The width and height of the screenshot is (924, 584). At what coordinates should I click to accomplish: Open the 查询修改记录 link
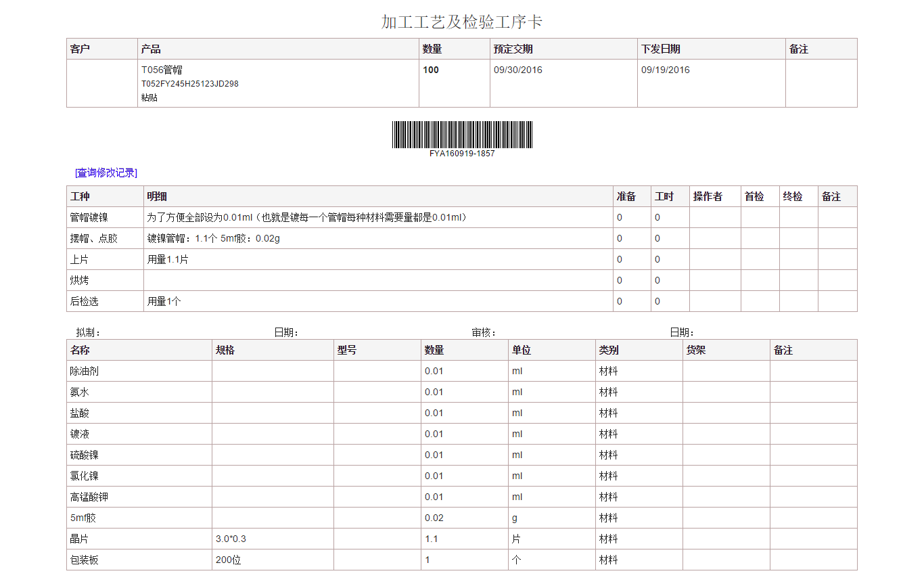click(105, 173)
